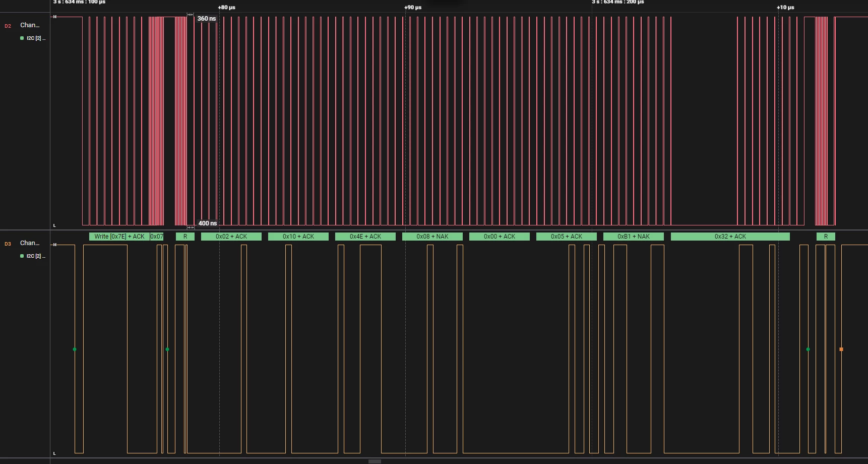Click the D2 channel name 'Chan...'
868x464 pixels.
(x=30, y=25)
